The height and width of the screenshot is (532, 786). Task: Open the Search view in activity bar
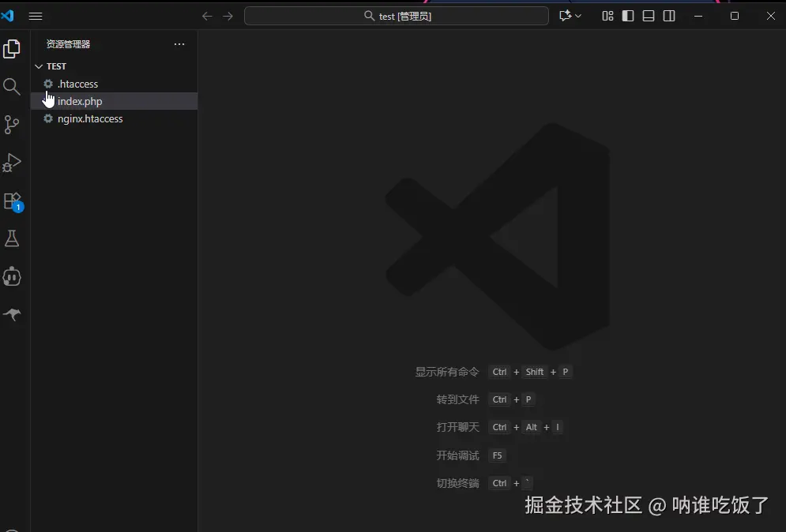tap(12, 87)
